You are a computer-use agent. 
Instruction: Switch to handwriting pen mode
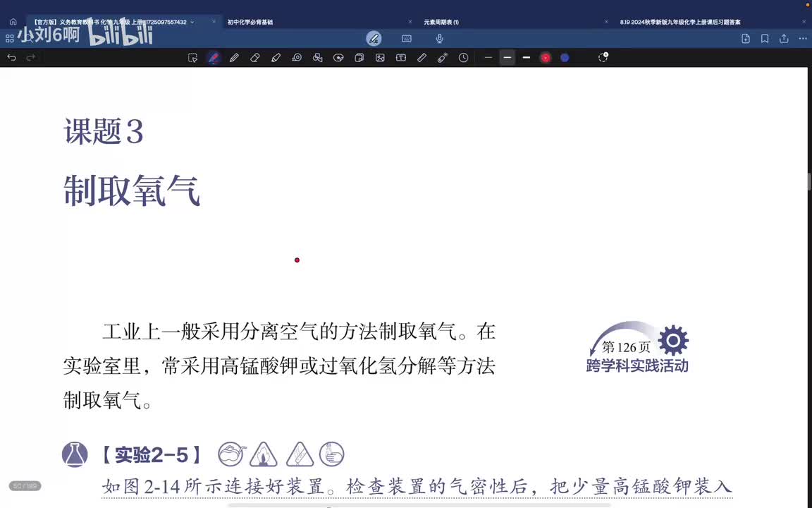click(x=374, y=38)
